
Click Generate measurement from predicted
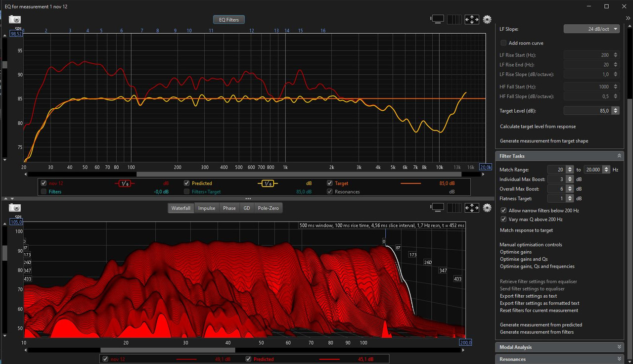[541, 325]
